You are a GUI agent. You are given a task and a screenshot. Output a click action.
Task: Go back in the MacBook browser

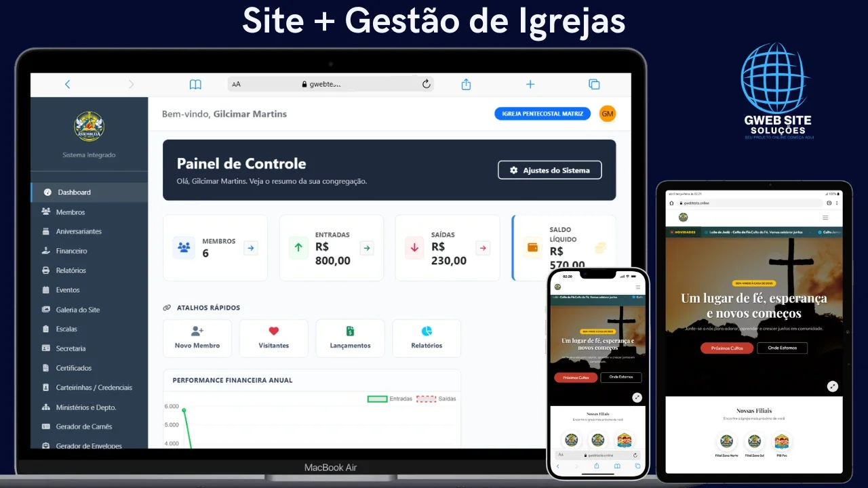pyautogui.click(x=67, y=84)
